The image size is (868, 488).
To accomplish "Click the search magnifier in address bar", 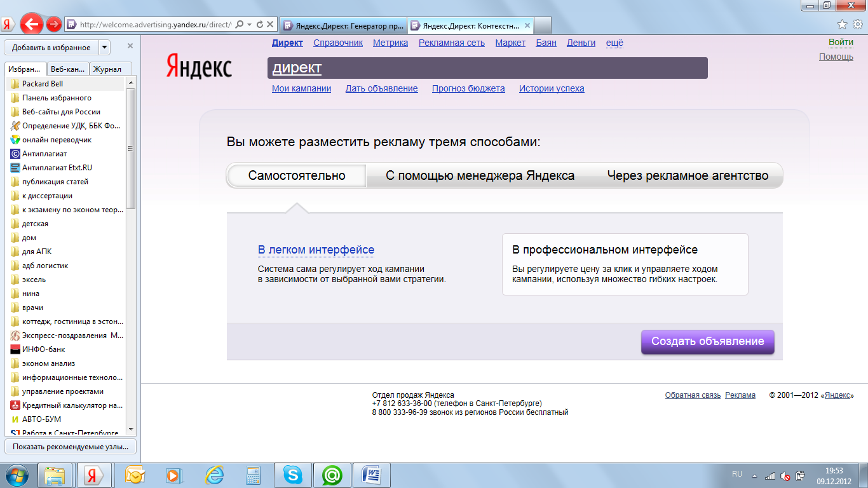I will click(240, 25).
